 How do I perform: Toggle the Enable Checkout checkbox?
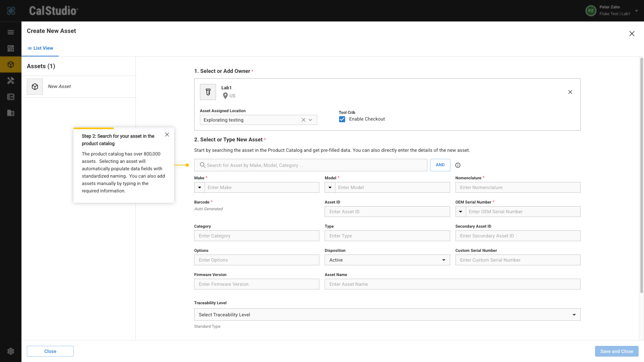coord(342,119)
